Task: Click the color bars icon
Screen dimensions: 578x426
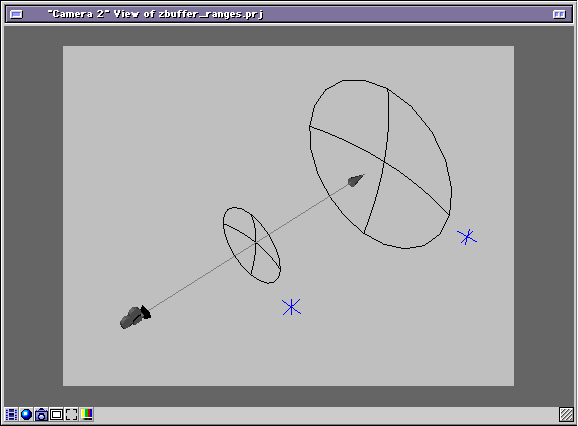Action: click(87, 414)
